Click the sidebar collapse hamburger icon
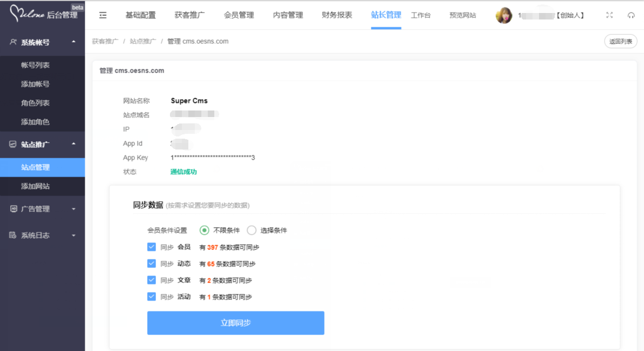The width and height of the screenshot is (644, 351). coord(103,15)
